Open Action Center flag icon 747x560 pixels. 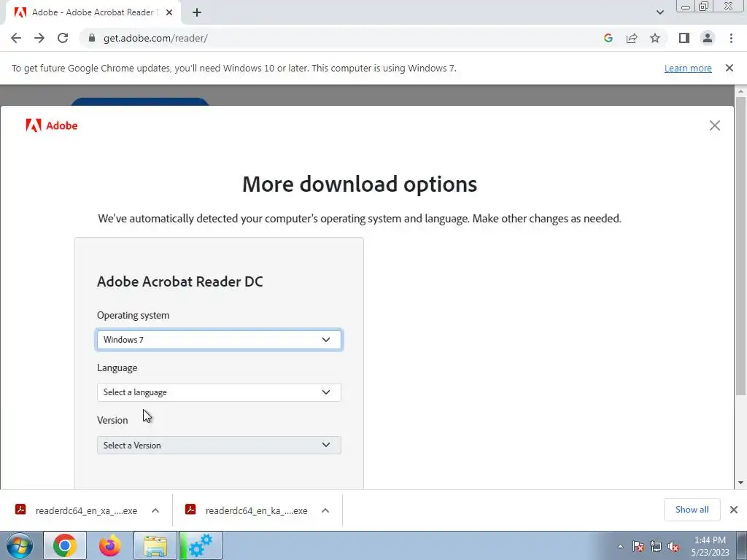tap(638, 547)
